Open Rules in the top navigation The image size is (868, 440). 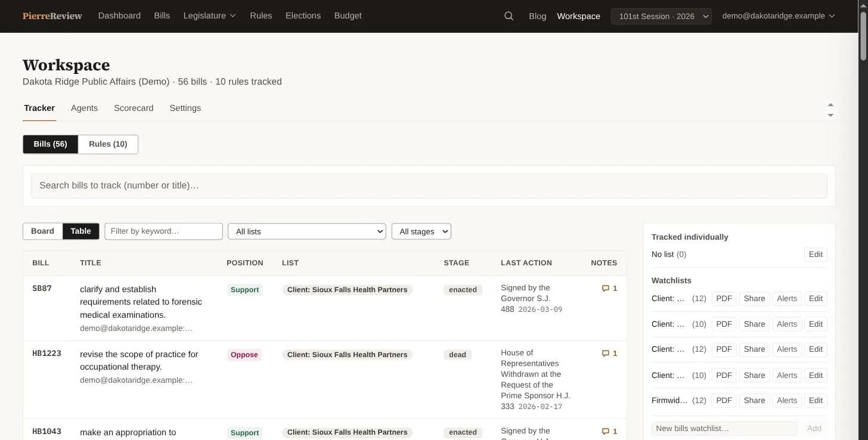click(261, 16)
